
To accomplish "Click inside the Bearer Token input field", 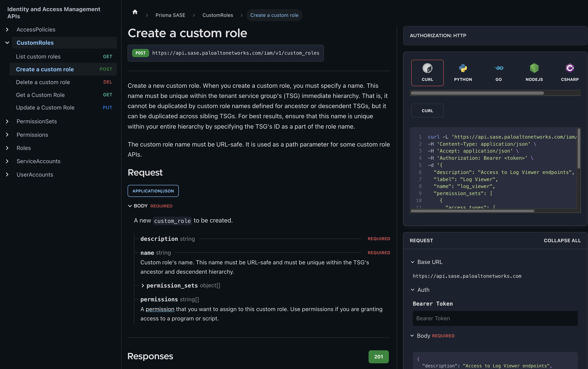I will [495, 318].
